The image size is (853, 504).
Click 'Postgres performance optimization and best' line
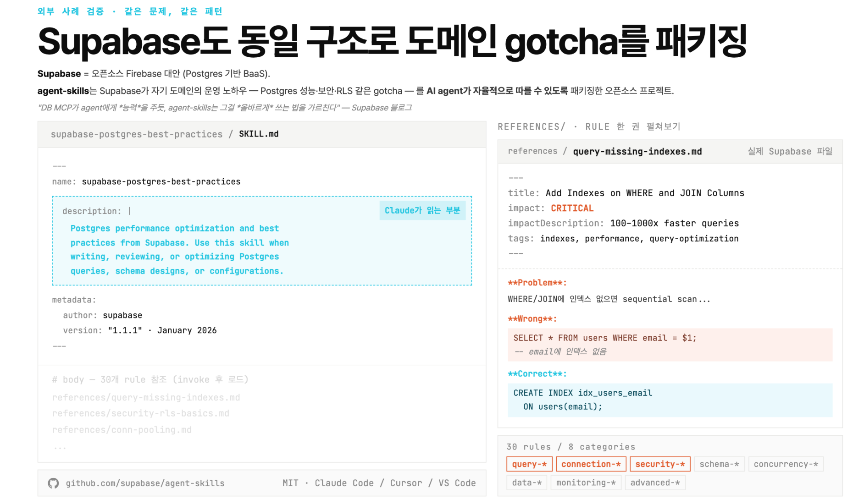click(174, 228)
